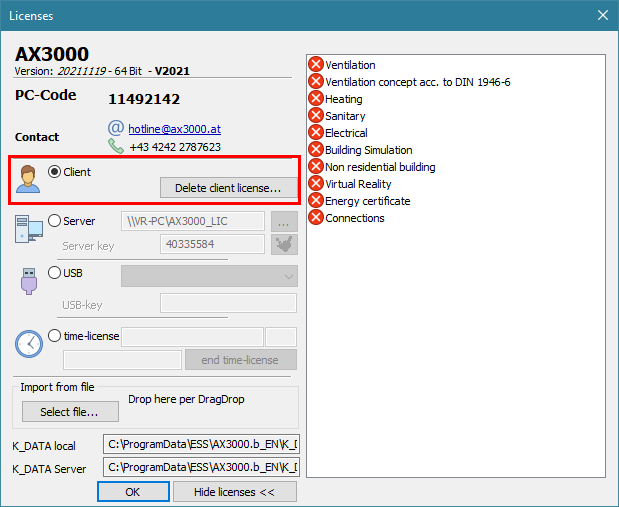Select the Ventilation list entry text

[x=350, y=65]
